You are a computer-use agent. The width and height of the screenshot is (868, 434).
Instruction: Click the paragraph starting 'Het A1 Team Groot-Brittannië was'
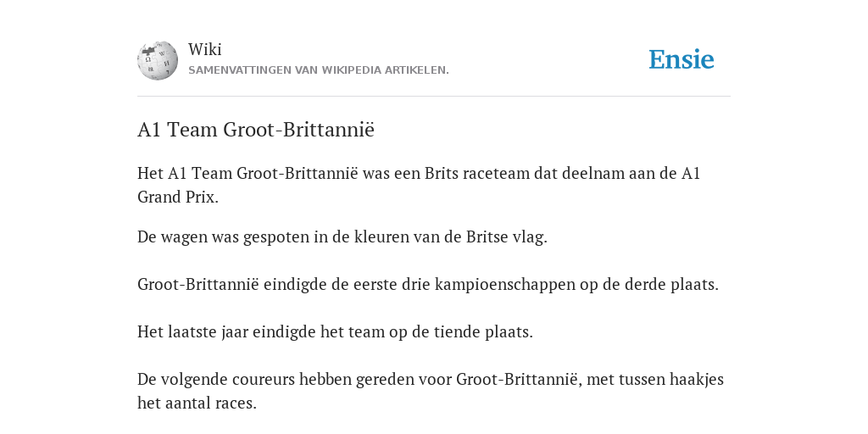tap(419, 185)
